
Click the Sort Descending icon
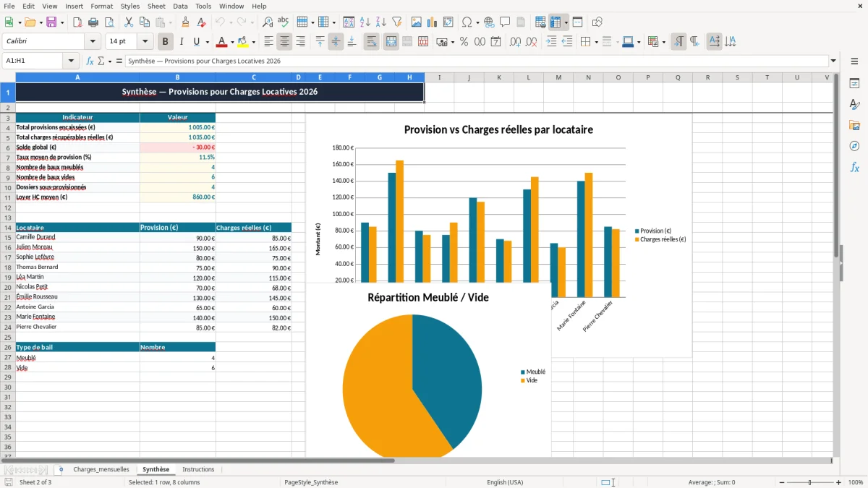[380, 22]
